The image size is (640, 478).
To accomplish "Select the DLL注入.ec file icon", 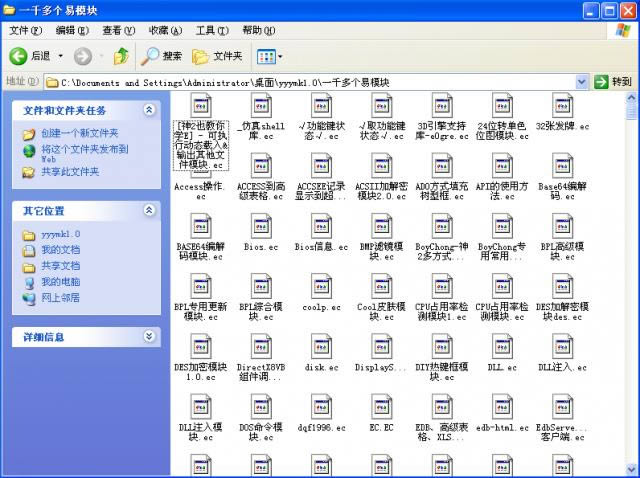I will [562, 346].
